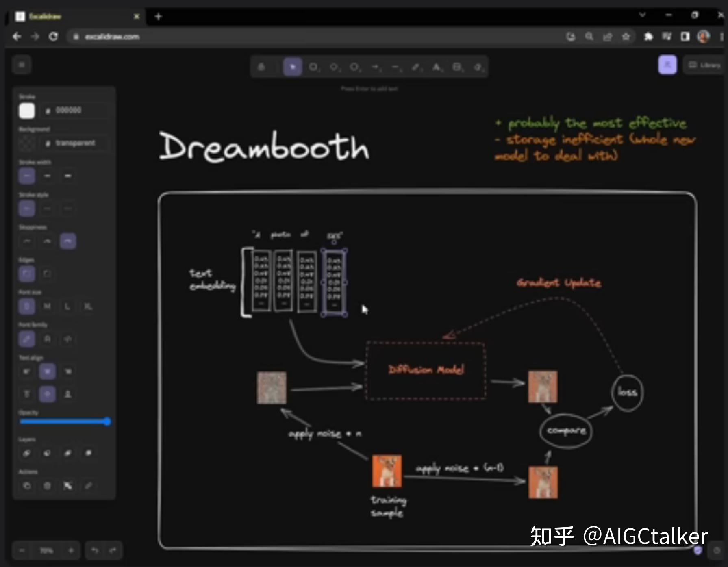This screenshot has height=567, width=728.
Task: Select the freehand Draw tool
Action: pyautogui.click(x=415, y=67)
